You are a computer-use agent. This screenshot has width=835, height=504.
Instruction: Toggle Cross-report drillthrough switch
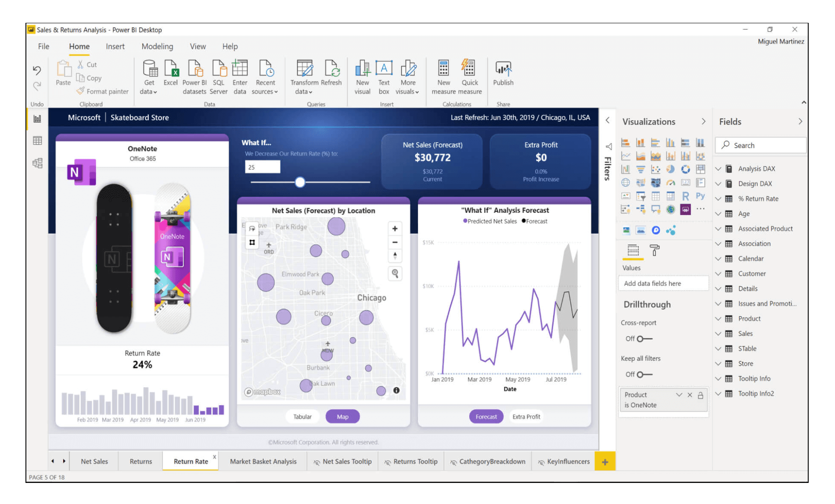(x=644, y=339)
